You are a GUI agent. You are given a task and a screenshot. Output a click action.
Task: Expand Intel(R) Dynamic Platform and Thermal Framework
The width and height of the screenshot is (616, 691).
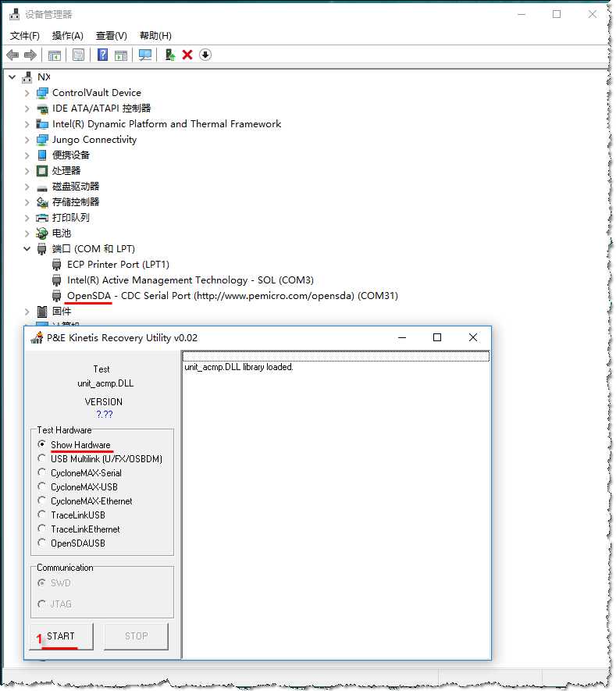point(27,124)
